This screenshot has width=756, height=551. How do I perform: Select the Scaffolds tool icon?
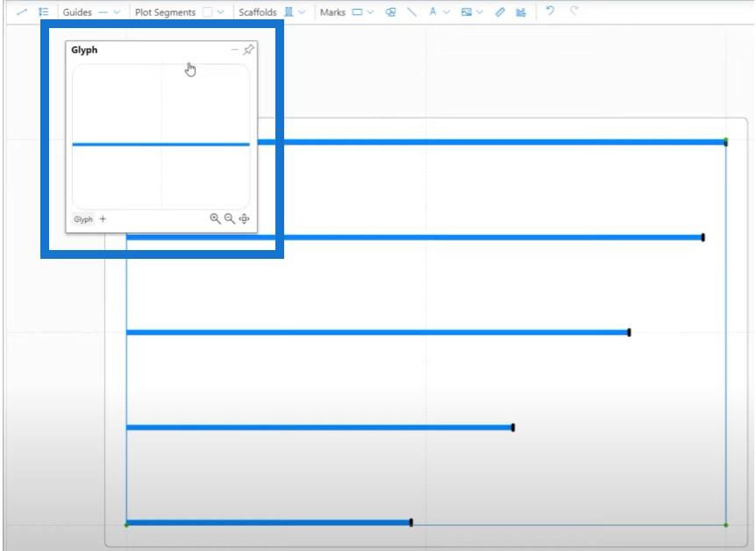(x=289, y=12)
